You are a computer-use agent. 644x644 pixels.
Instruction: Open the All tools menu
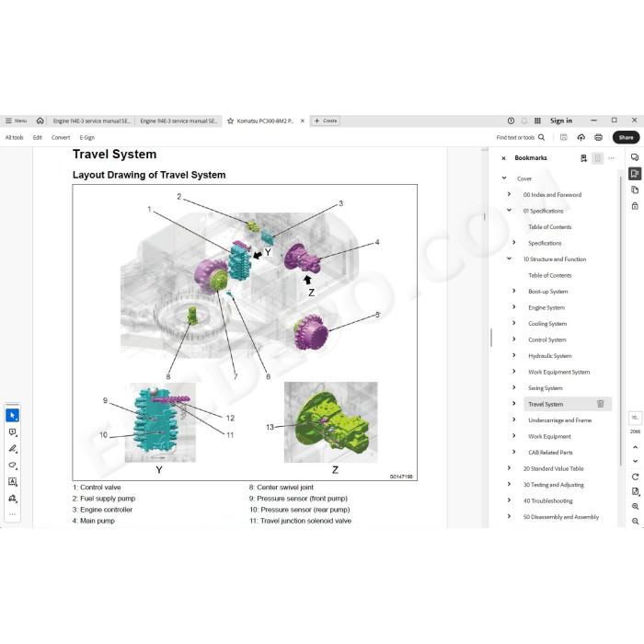(15, 138)
